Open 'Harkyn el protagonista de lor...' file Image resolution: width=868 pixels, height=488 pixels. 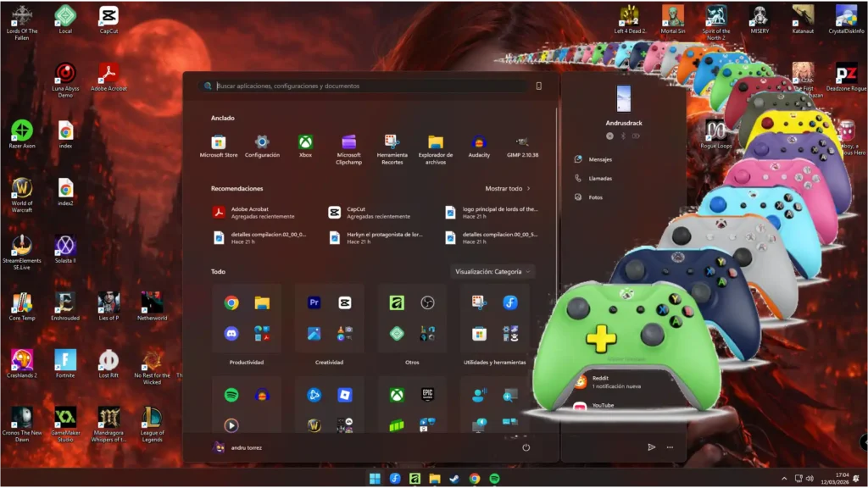376,238
